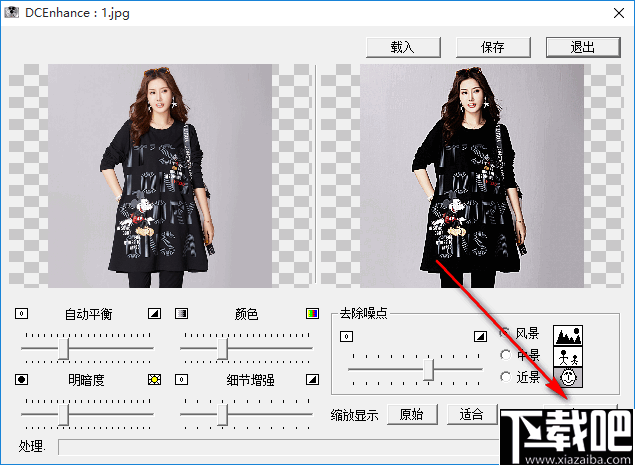Viewport: 635px width, 465px height.
Task: Click the 细节增强 minimum icon
Action: (x=181, y=380)
